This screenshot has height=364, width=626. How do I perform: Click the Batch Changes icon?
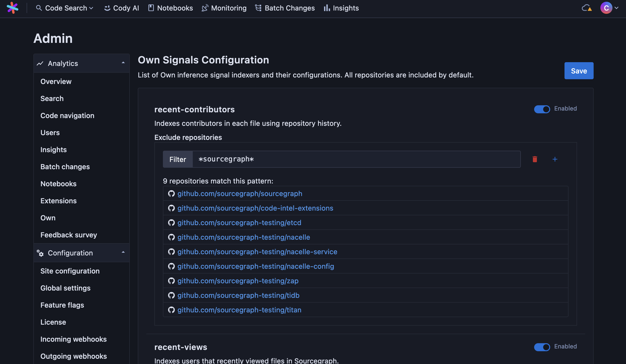pyautogui.click(x=258, y=8)
